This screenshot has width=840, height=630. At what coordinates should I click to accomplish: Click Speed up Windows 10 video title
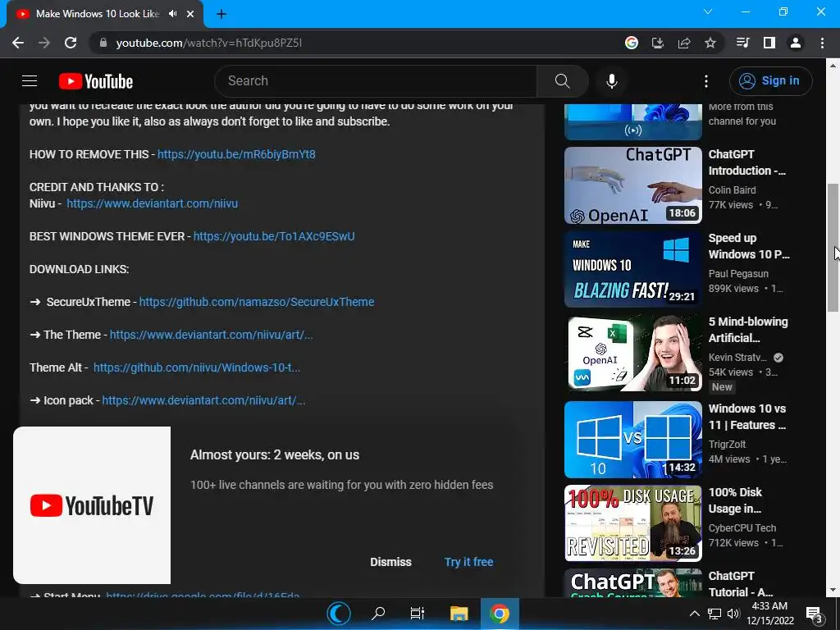pos(749,246)
